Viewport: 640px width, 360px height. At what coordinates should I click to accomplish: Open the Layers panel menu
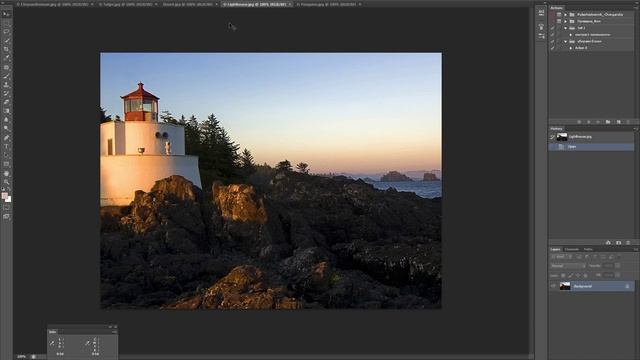coord(635,249)
